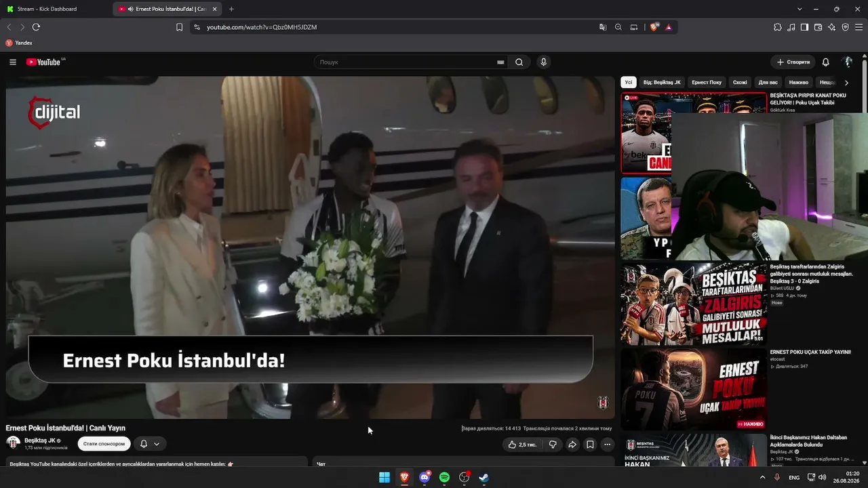Open the Windows Start menu
The image size is (868, 488).
pyautogui.click(x=384, y=477)
